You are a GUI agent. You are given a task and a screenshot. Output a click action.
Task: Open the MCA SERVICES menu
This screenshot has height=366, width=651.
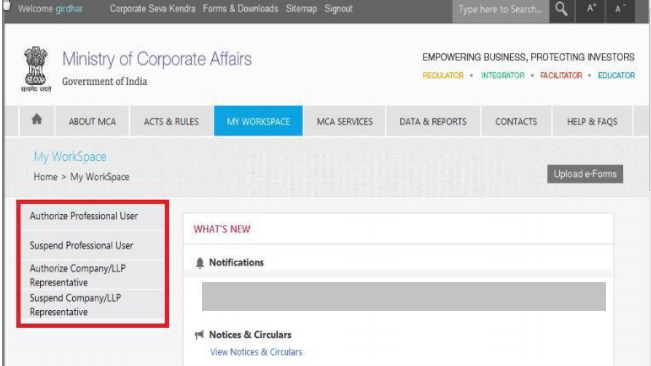click(x=345, y=121)
